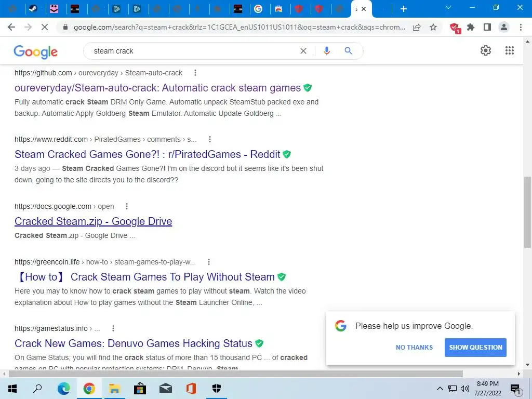Submit search with the magnifier icon

(x=348, y=51)
